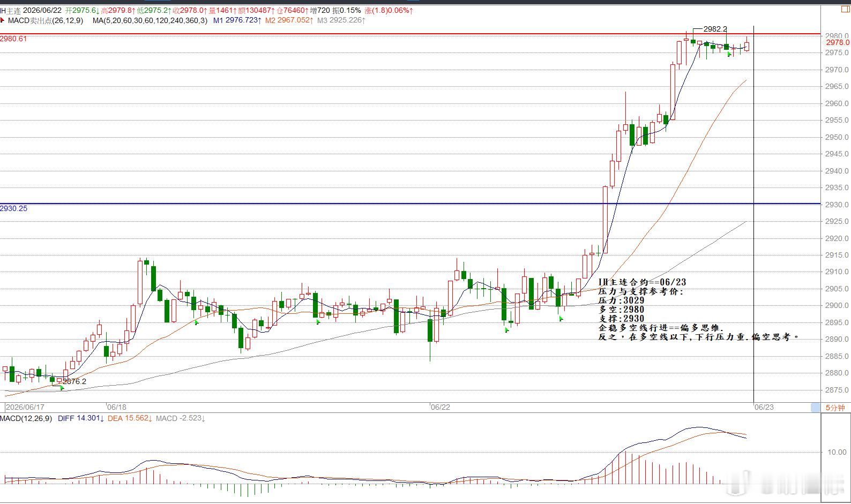The width and height of the screenshot is (851, 504).
Task: Click the 2026/06/22 date in the header
Action: 42,10
